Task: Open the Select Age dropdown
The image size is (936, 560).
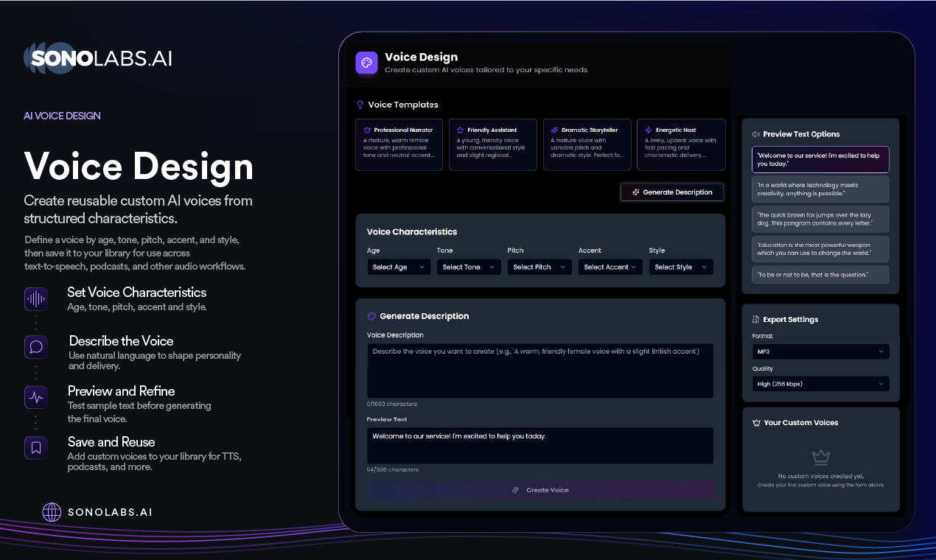Action: pos(399,267)
